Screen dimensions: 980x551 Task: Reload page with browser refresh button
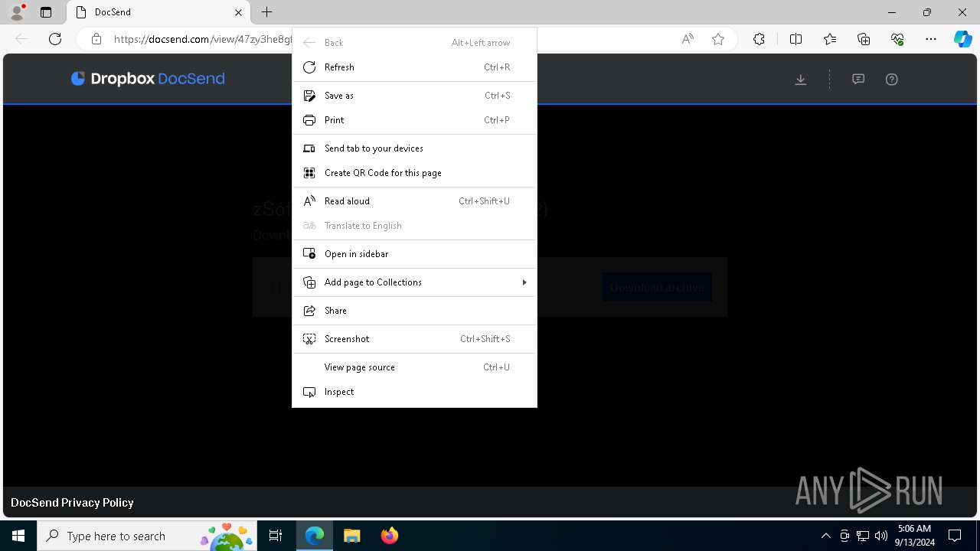[55, 39]
